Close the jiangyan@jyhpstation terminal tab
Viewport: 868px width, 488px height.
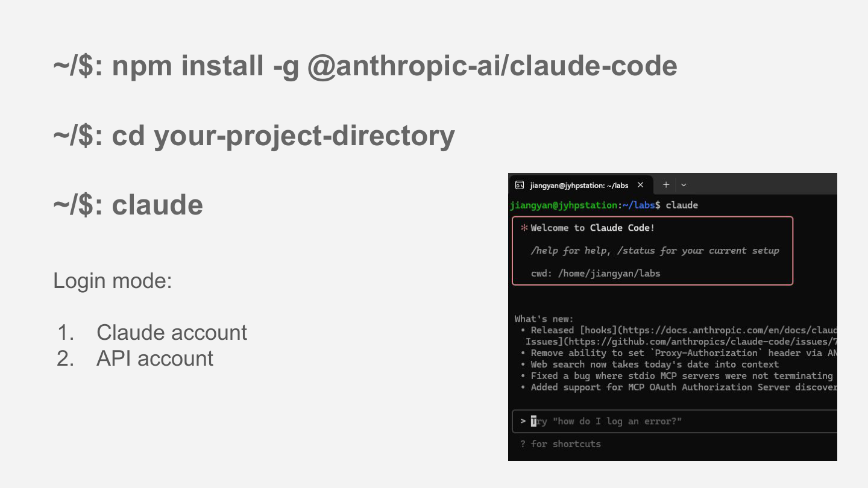click(x=640, y=185)
